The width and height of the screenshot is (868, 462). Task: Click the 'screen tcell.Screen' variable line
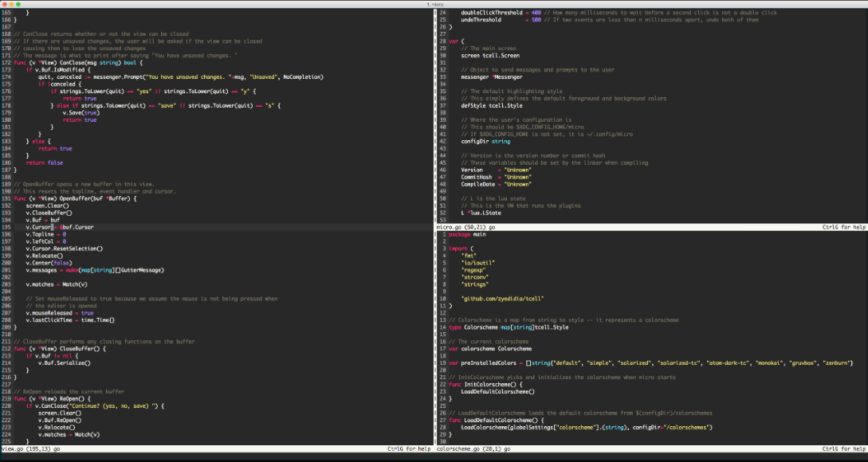490,56
